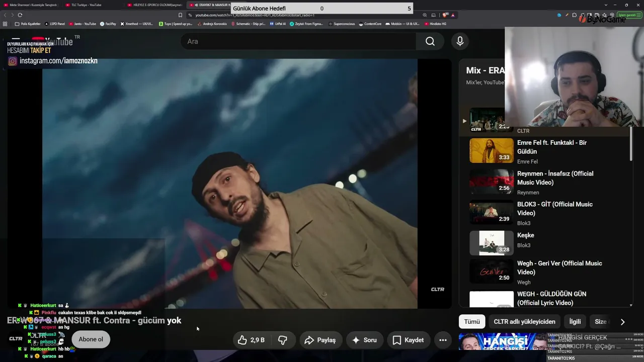The height and width of the screenshot is (362, 644).
Task: Click the Keşke title text
Action: click(x=526, y=235)
